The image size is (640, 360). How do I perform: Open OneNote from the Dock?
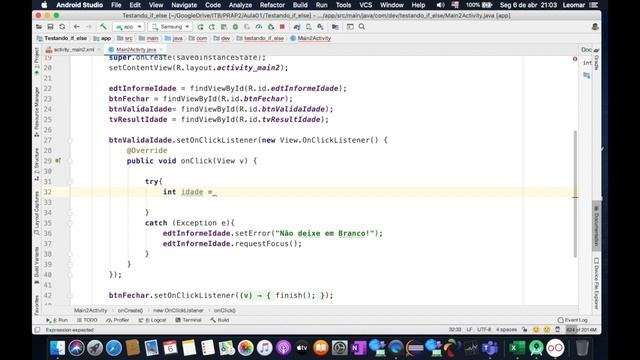[359, 348]
